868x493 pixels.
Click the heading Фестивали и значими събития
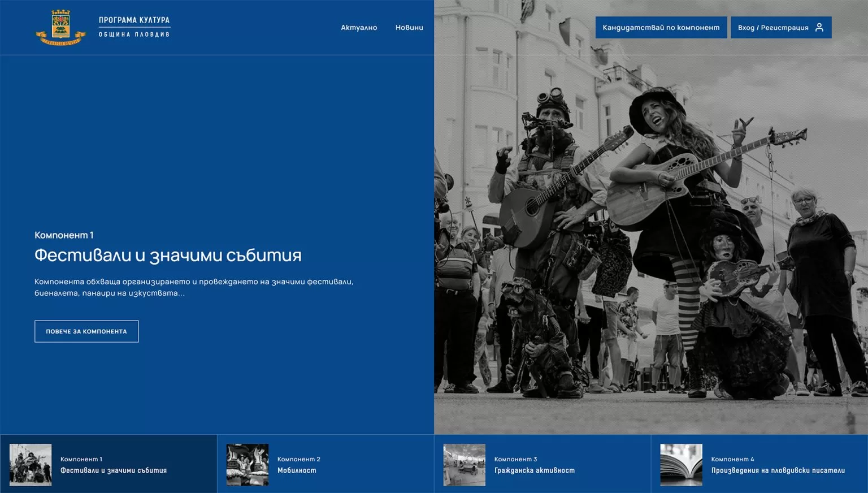click(x=168, y=255)
